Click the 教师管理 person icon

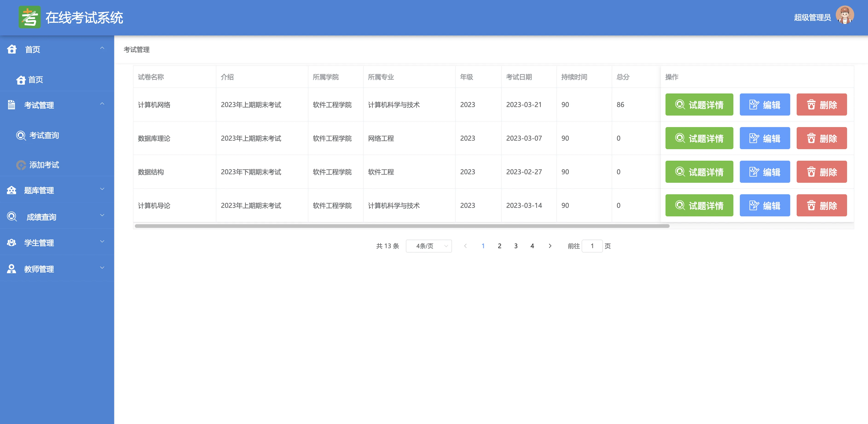pos(12,269)
